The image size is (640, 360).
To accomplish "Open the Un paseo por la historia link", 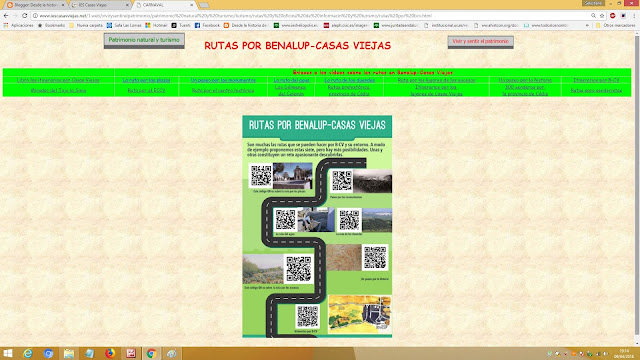I will (525, 80).
